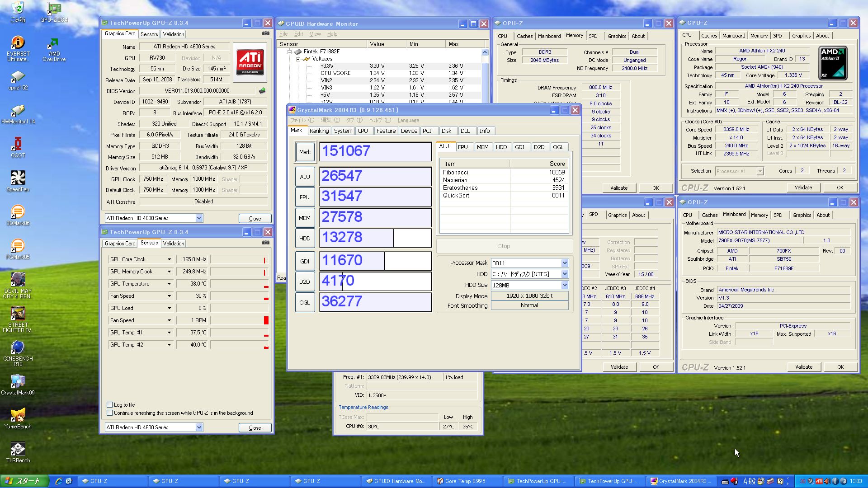Launch SpeedFan desktop icon
The width and height of the screenshot is (868, 488).
tap(18, 181)
